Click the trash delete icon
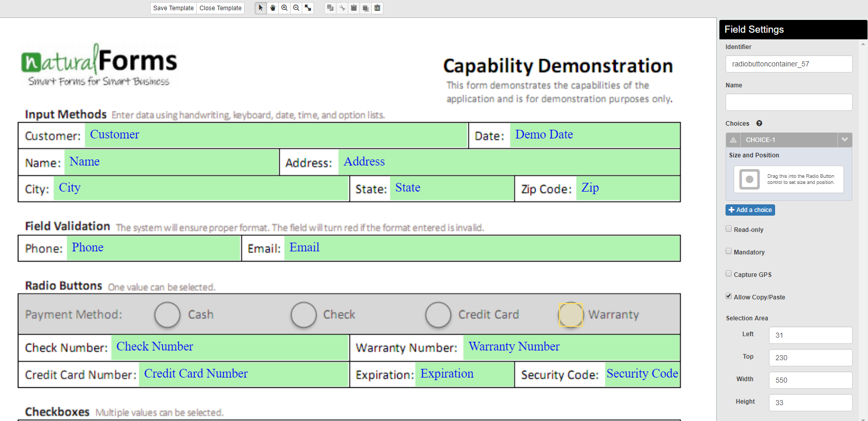Screen dimensions: 868x421 (377, 8)
